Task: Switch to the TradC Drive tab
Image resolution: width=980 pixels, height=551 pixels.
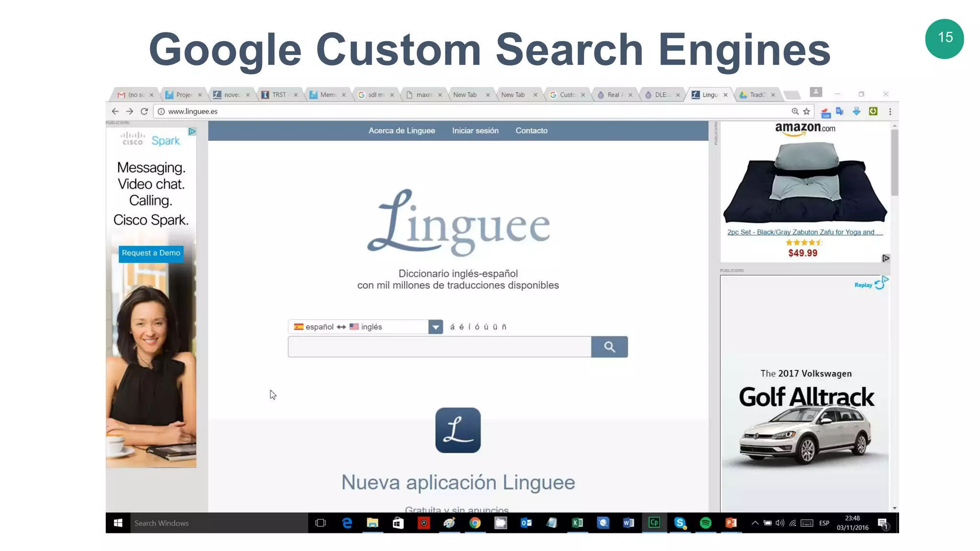Action: click(x=757, y=95)
